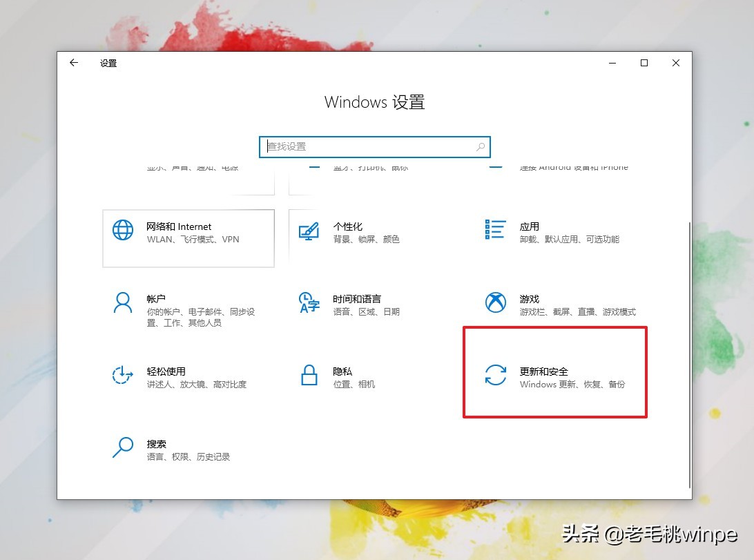Screen dimensions: 754x560
Task: Click 背景、锁屏、颜色 description
Action: 366,240
